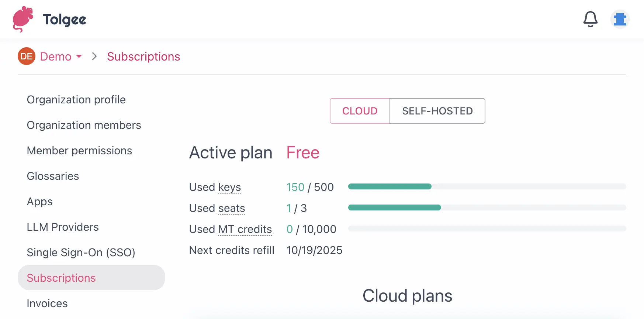The height and width of the screenshot is (319, 644).
Task: Open the Demo organization switcher dropdown
Action: point(60,56)
